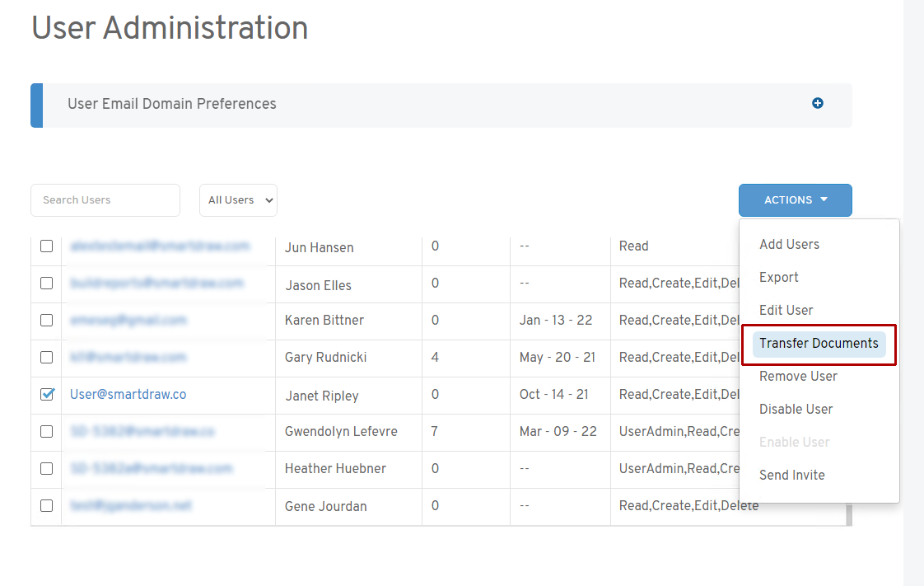Choose Transfer Documents from Actions menu
The height and width of the screenshot is (586, 924).
[x=819, y=344]
